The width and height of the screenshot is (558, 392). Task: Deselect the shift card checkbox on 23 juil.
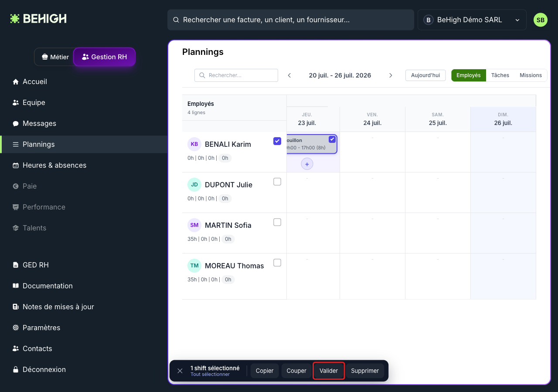point(332,139)
